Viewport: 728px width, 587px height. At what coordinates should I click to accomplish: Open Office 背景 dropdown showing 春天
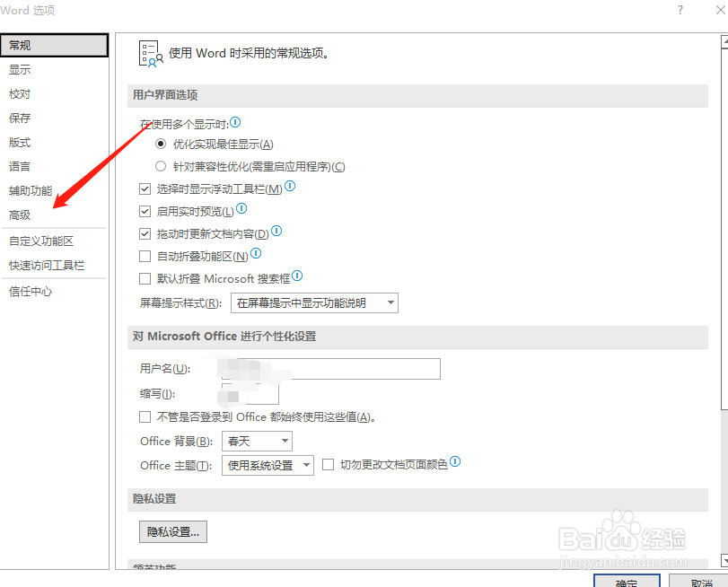click(257, 442)
